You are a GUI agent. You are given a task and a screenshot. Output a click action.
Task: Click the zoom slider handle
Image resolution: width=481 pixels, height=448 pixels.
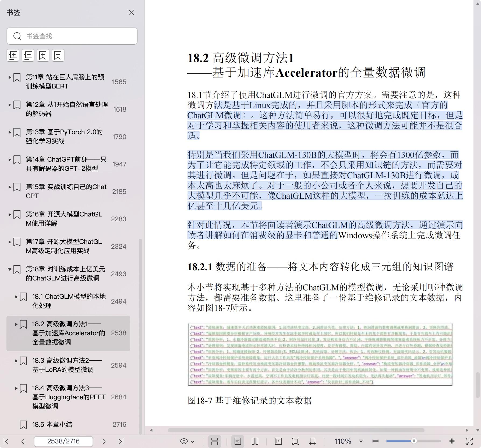[x=414, y=441]
